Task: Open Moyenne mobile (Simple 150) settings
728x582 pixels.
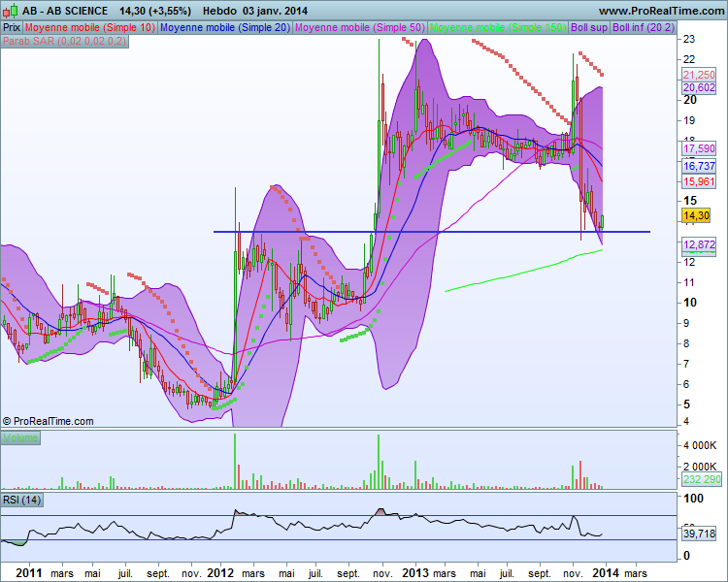Action: tap(498, 27)
